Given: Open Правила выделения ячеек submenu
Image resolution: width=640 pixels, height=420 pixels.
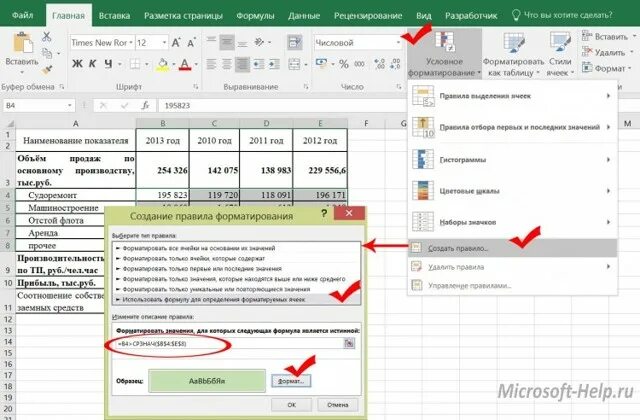Looking at the screenshot, I should point(513,96).
